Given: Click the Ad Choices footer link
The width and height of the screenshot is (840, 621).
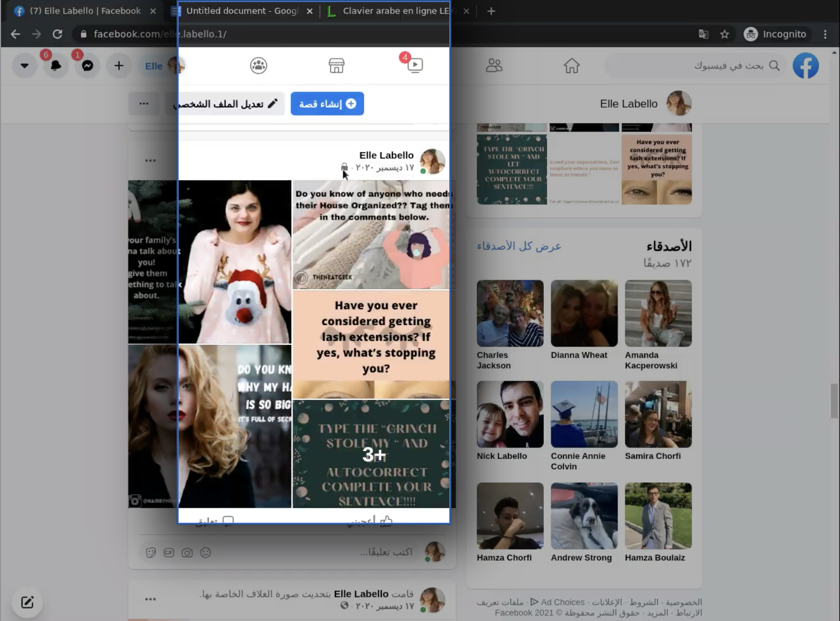Looking at the screenshot, I should 557,602.
